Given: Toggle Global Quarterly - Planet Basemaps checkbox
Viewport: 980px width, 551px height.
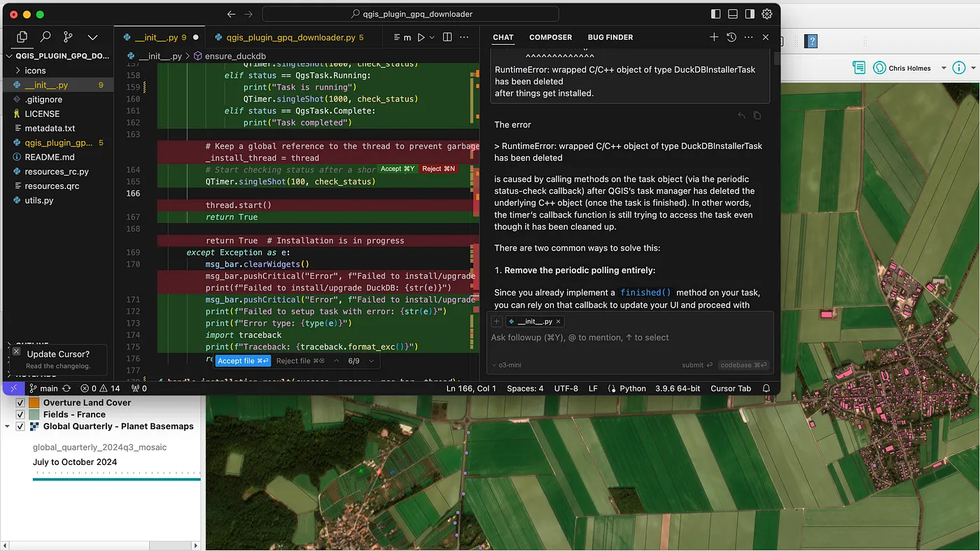Looking at the screenshot, I should click(x=20, y=427).
